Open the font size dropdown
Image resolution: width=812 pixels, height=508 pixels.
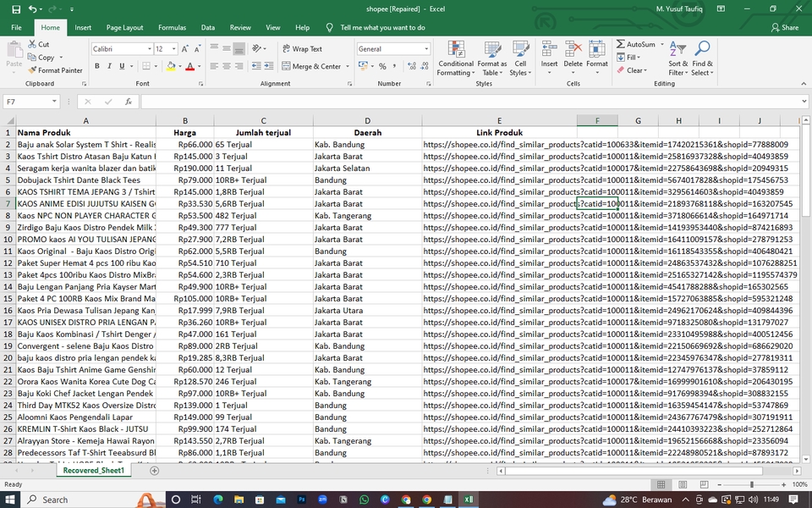(x=173, y=49)
